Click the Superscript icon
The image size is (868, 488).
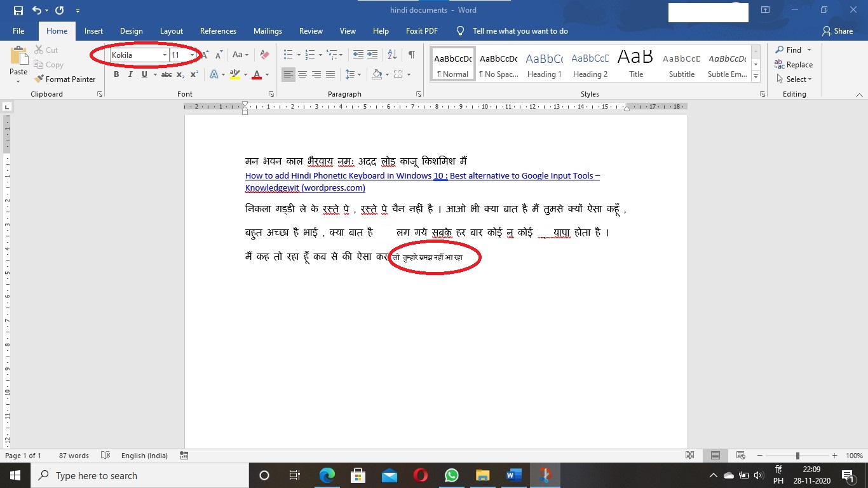pyautogui.click(x=194, y=75)
